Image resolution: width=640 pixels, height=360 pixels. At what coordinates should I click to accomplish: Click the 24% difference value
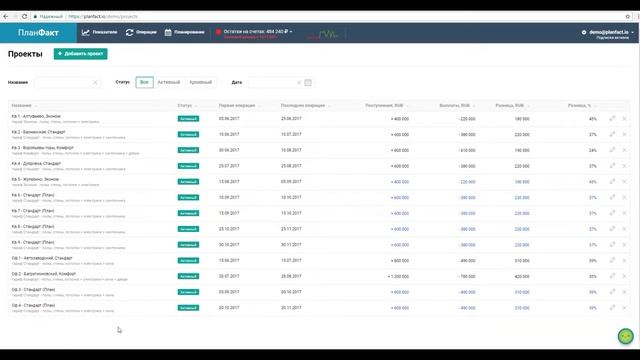coord(593,150)
